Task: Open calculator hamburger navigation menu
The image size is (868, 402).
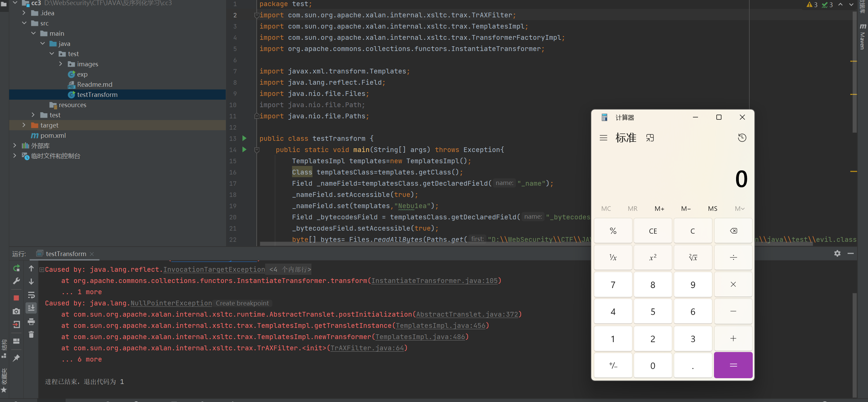Action: tap(603, 138)
